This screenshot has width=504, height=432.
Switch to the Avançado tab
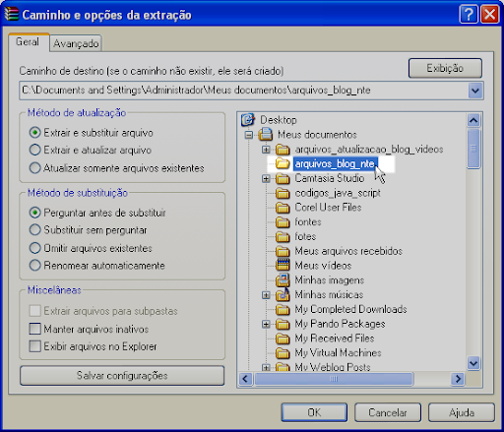(x=76, y=43)
